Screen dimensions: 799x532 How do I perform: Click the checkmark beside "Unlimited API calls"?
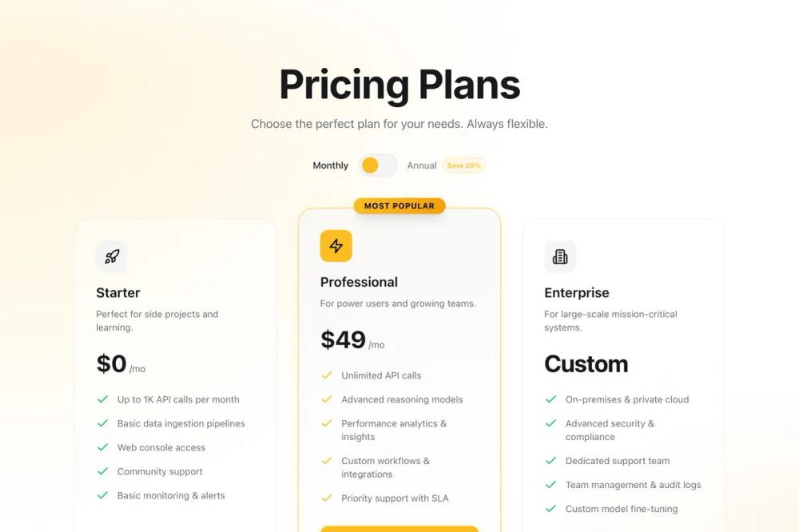point(326,375)
